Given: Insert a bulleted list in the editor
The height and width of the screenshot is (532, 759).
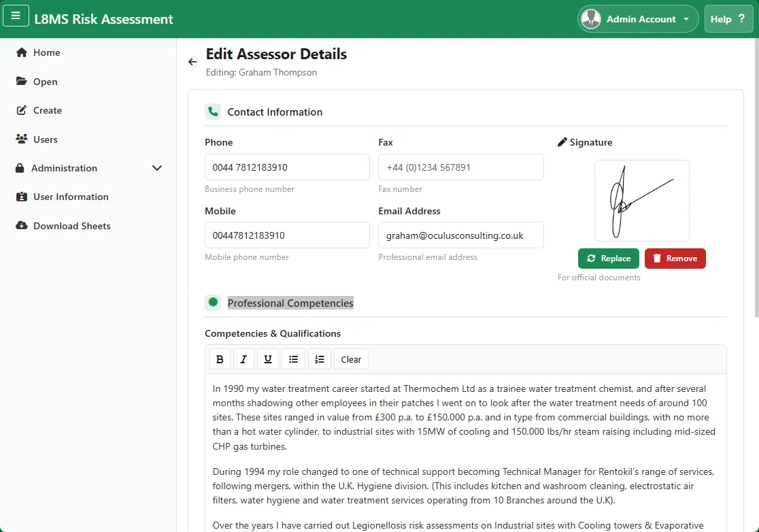Looking at the screenshot, I should tap(293, 359).
